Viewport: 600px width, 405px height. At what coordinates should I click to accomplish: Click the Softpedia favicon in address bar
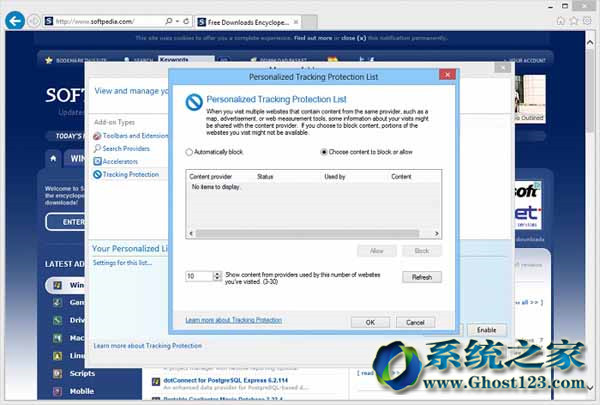[x=49, y=21]
